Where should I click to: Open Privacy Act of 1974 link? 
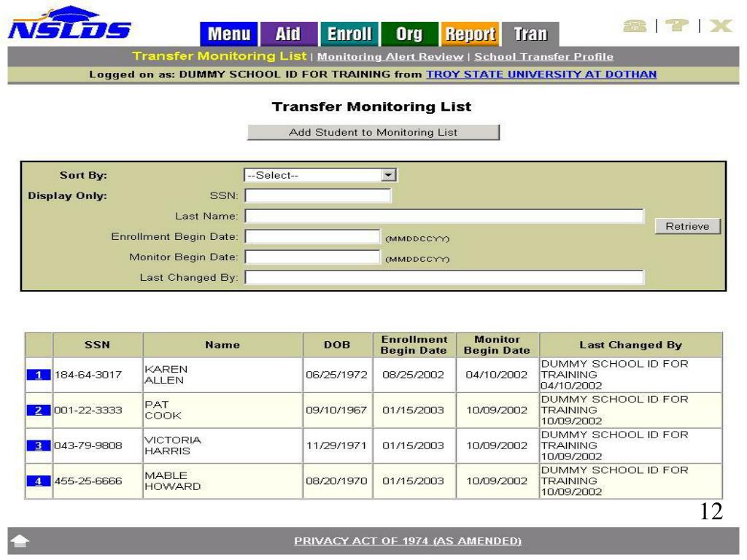[408, 541]
